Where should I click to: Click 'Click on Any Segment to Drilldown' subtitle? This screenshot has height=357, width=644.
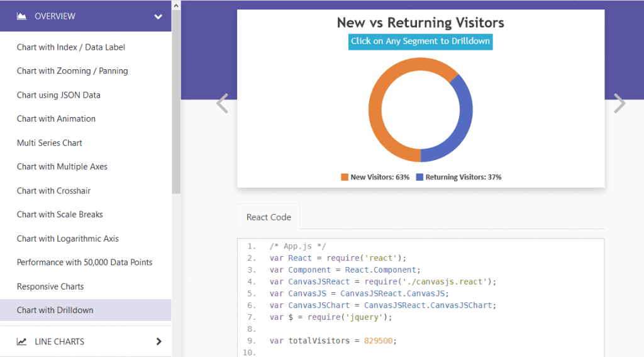[x=420, y=42]
